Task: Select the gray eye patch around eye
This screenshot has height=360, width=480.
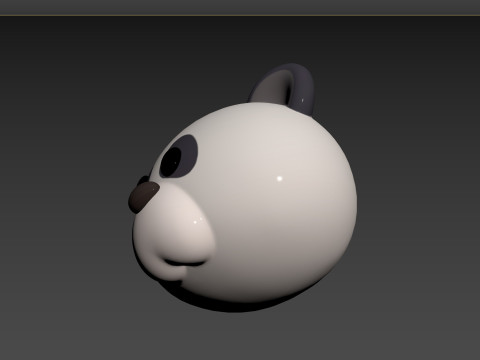Action: pyautogui.click(x=189, y=155)
